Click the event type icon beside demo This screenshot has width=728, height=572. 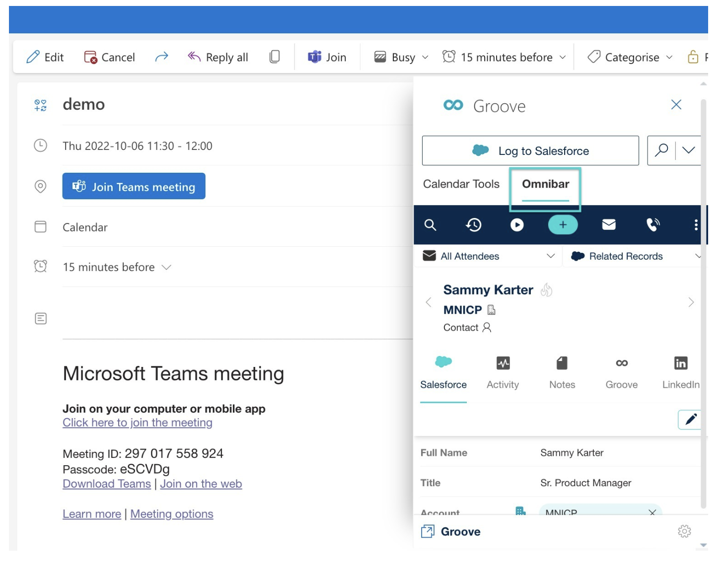click(x=40, y=105)
